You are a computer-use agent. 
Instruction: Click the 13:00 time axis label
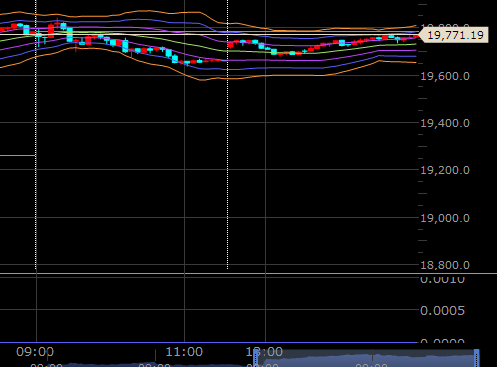[x=265, y=352]
